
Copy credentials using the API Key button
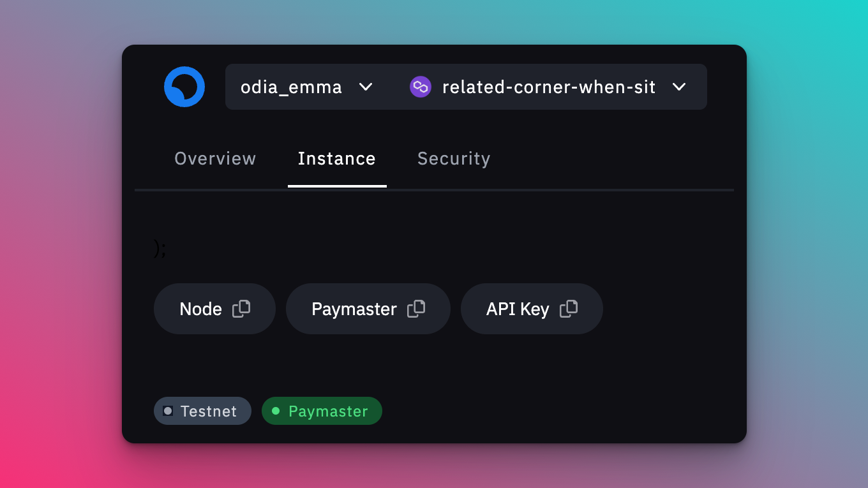coord(531,308)
